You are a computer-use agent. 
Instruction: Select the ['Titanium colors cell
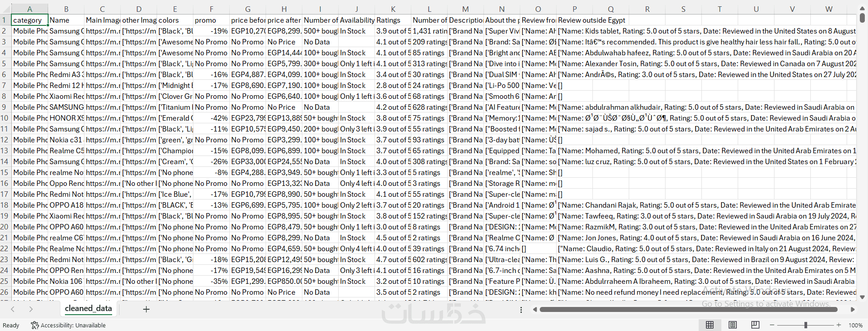[175, 107]
